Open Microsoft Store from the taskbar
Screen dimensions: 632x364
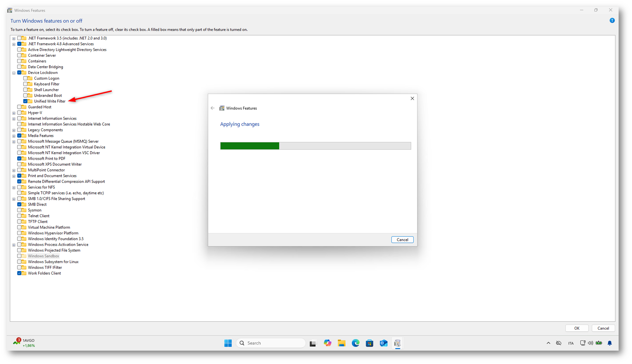click(370, 343)
